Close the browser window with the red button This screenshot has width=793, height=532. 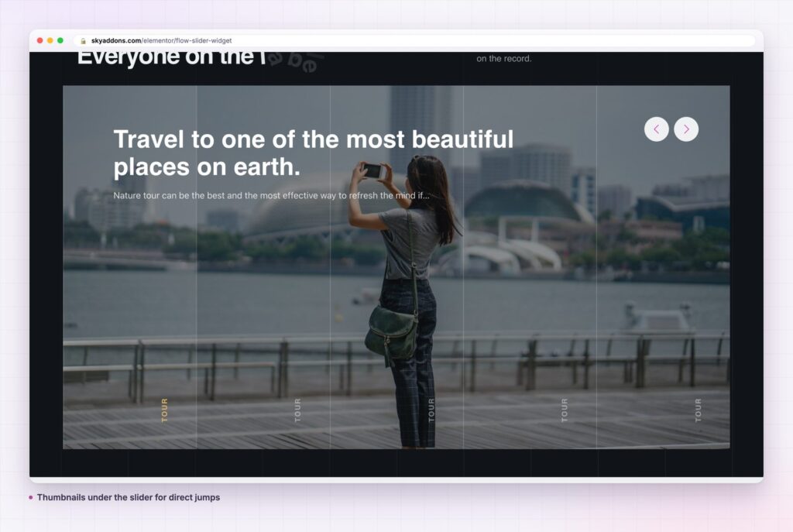click(x=40, y=40)
